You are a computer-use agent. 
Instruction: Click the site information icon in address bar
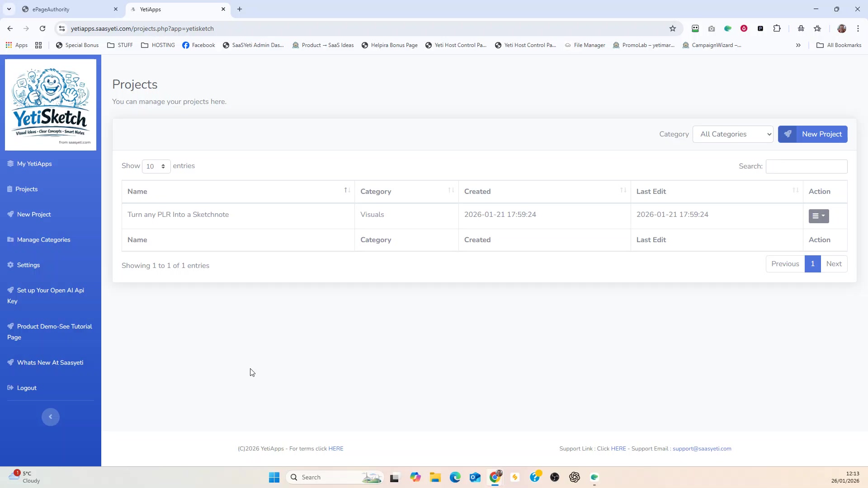pyautogui.click(x=62, y=28)
